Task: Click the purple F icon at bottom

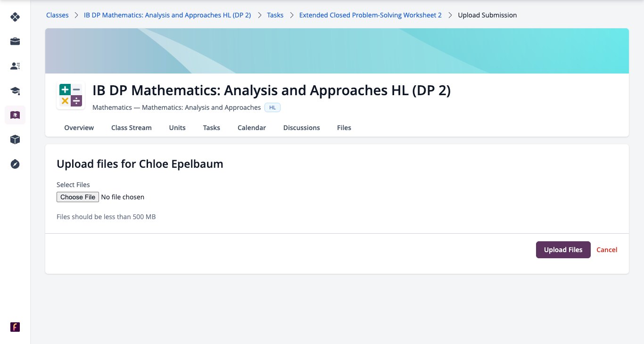Action: pos(15,327)
